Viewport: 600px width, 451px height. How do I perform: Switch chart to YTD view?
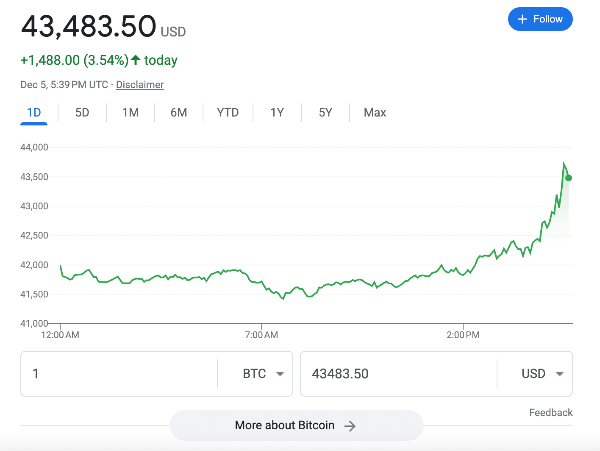(228, 112)
